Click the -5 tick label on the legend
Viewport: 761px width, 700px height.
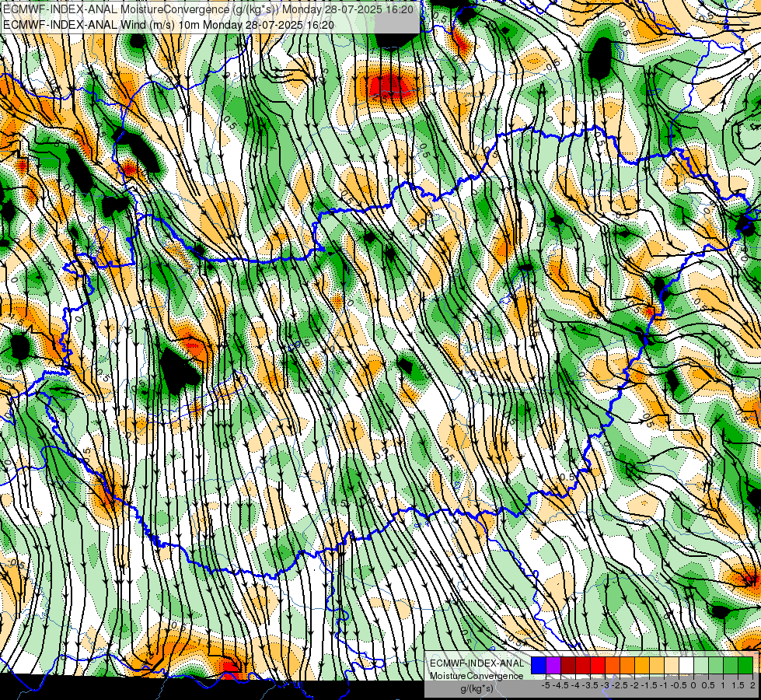tap(546, 685)
